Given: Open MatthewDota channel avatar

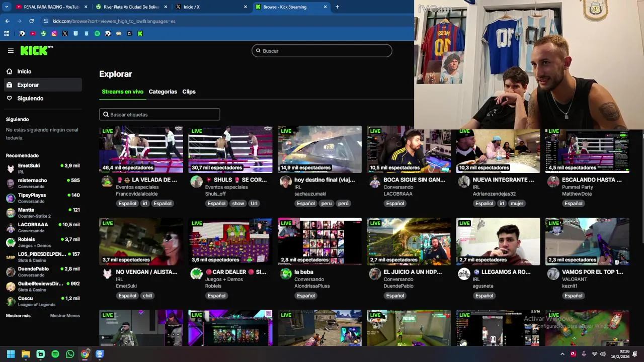Looking at the screenshot, I should tap(553, 182).
